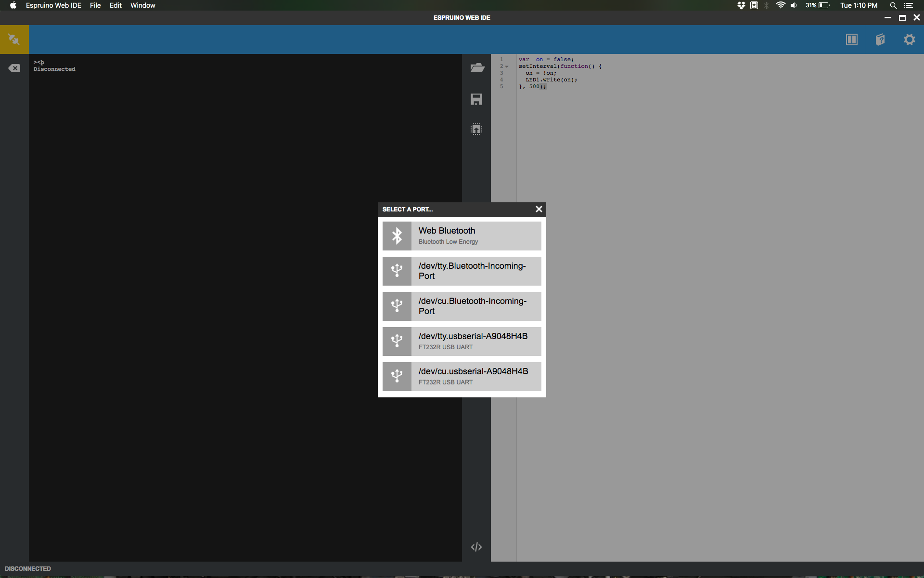
Task: Click USB icon beside /dev/tty.usbserial-A9048H4B
Action: [x=397, y=341]
